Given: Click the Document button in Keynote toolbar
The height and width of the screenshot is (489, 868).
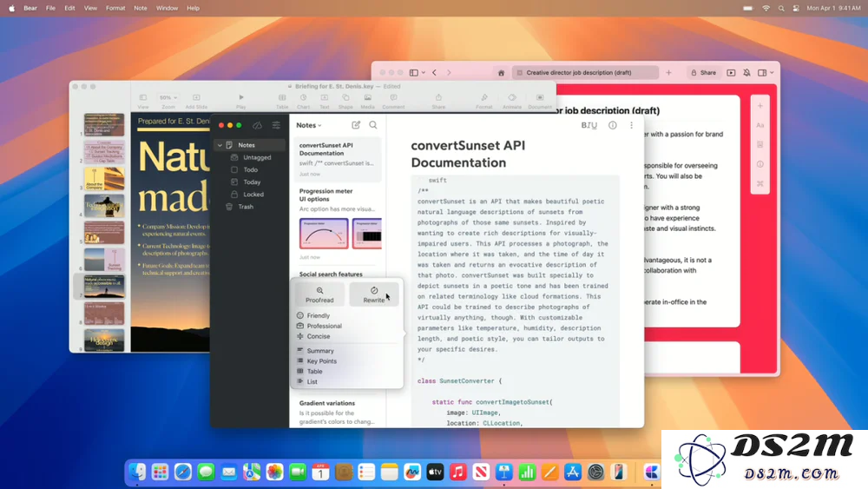Looking at the screenshot, I should pos(540,101).
